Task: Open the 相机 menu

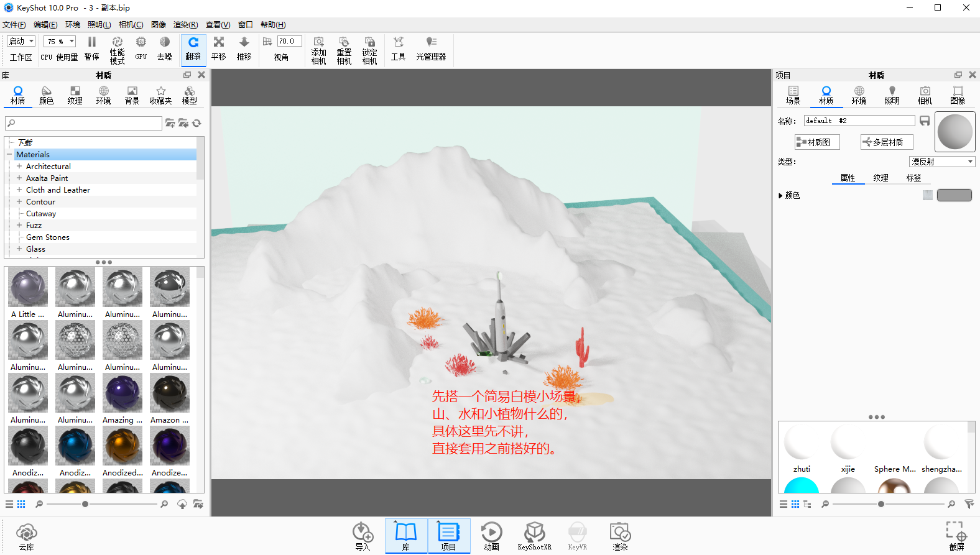Action: point(131,25)
